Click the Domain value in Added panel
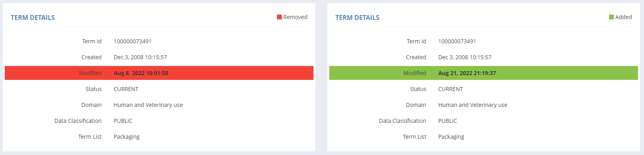This screenshot has width=644, height=155. click(x=473, y=105)
